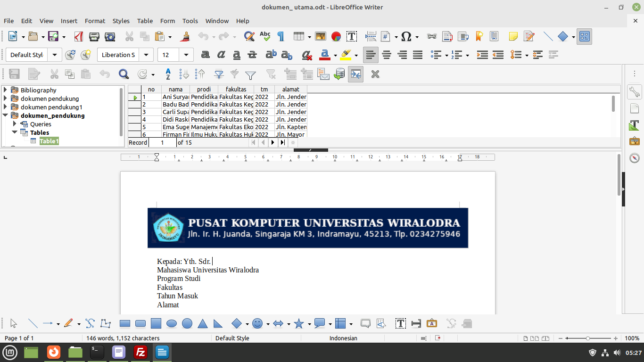Toggle Explorer on/off in data bar
The width and height of the screenshot is (644, 362).
pyautogui.click(x=355, y=74)
